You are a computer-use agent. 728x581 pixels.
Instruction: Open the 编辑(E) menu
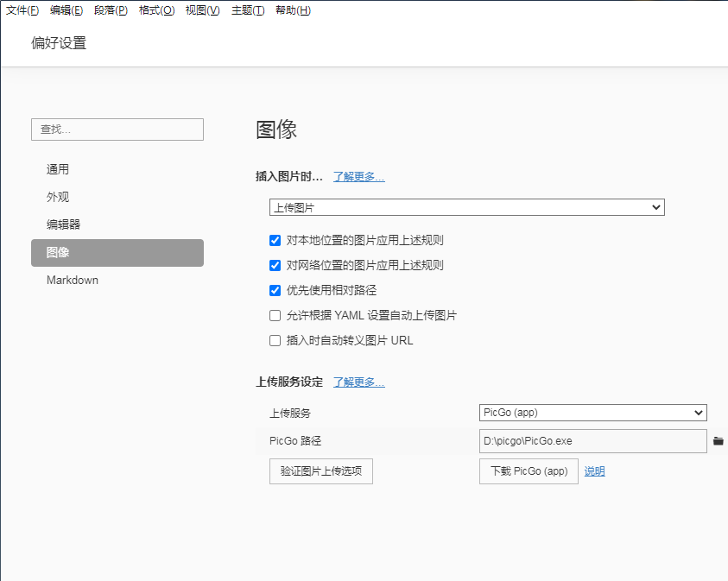coord(66,10)
